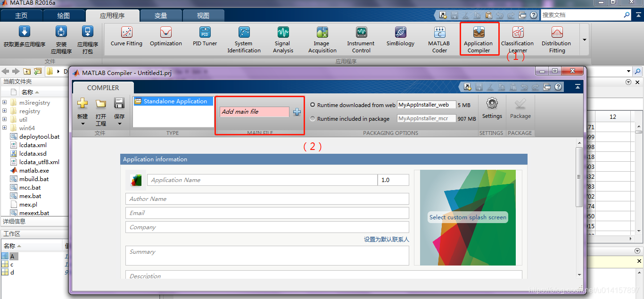
Task: Expand the registry folder node
Action: coord(5,111)
